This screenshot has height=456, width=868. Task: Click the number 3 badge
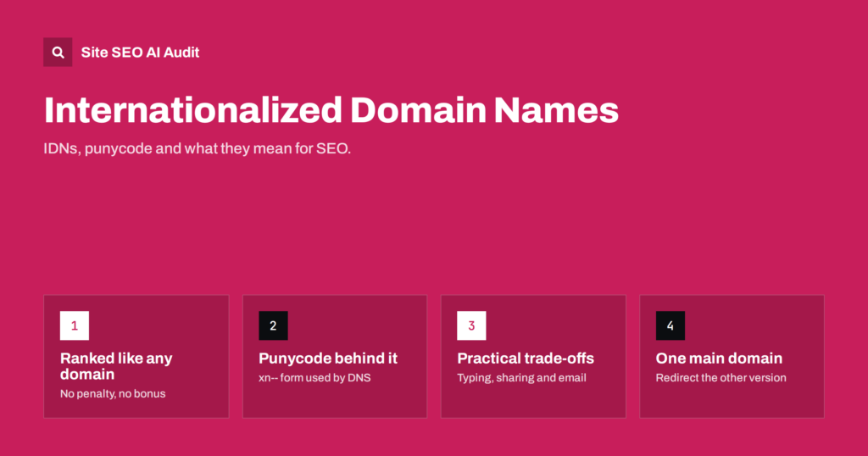tap(471, 325)
